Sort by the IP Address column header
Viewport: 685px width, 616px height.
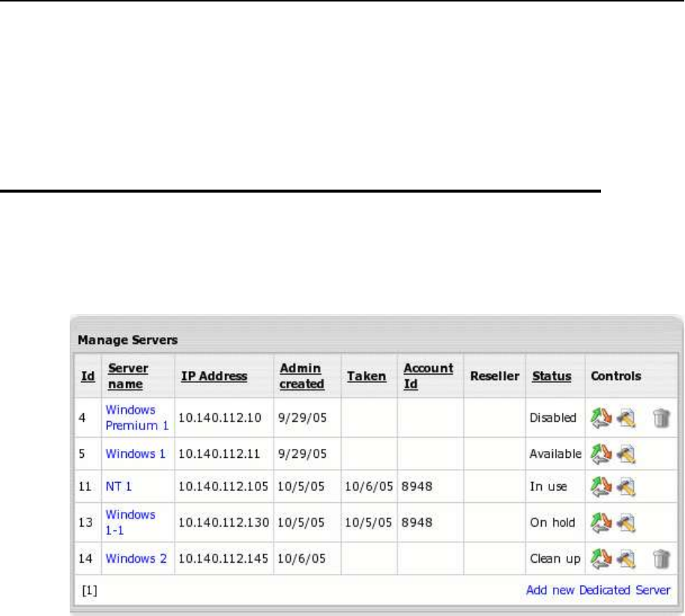click(214, 376)
